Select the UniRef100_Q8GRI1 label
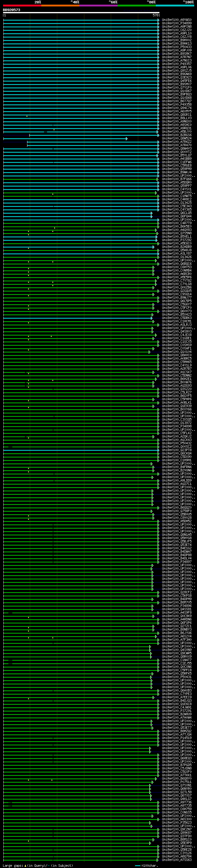Viewport: 197px width, 868px height. pyautogui.click(x=177, y=115)
